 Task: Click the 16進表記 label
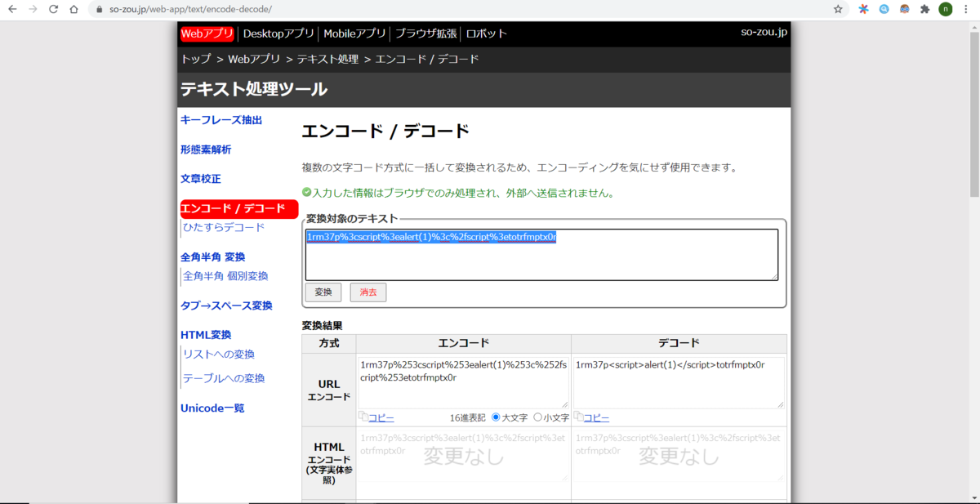point(467,417)
